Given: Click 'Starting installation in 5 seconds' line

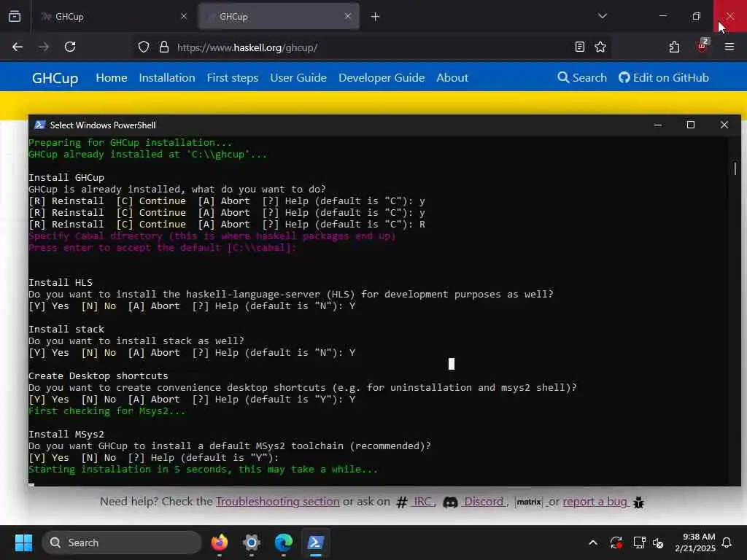Looking at the screenshot, I should 203,469.
